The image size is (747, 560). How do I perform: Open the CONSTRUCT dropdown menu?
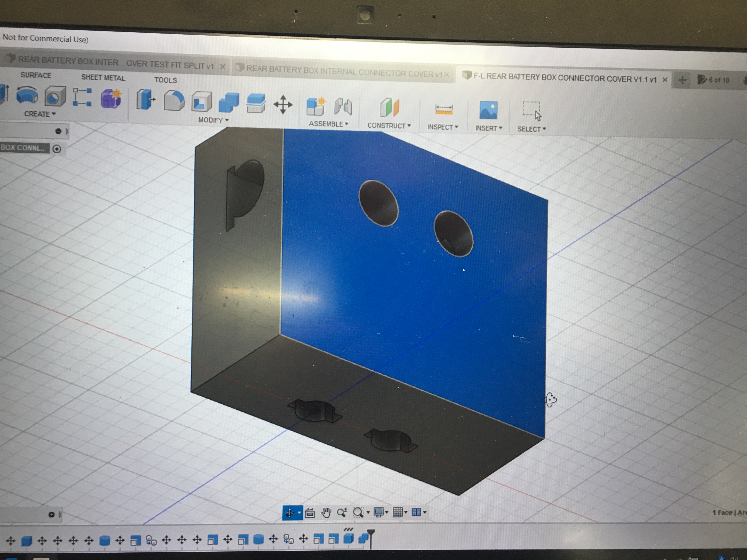tap(389, 126)
